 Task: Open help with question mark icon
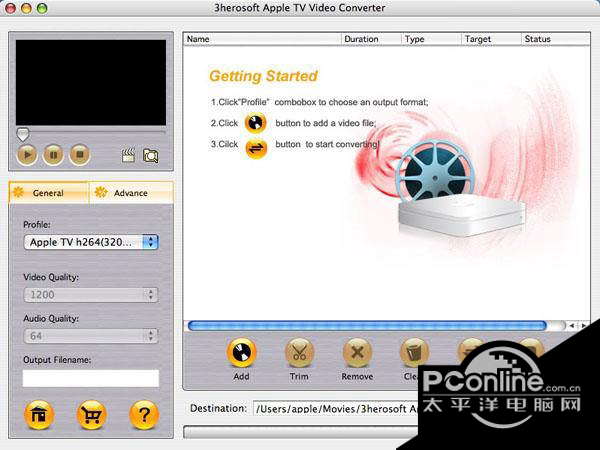tap(144, 415)
